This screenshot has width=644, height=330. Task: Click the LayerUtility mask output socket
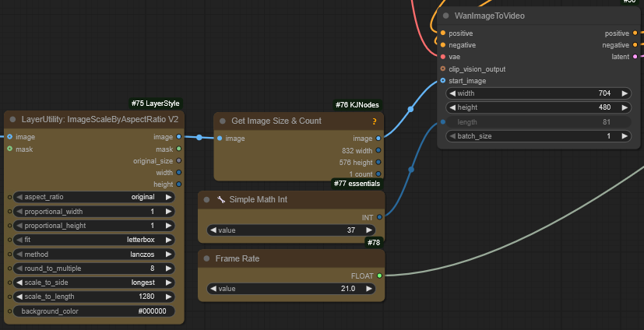click(179, 149)
